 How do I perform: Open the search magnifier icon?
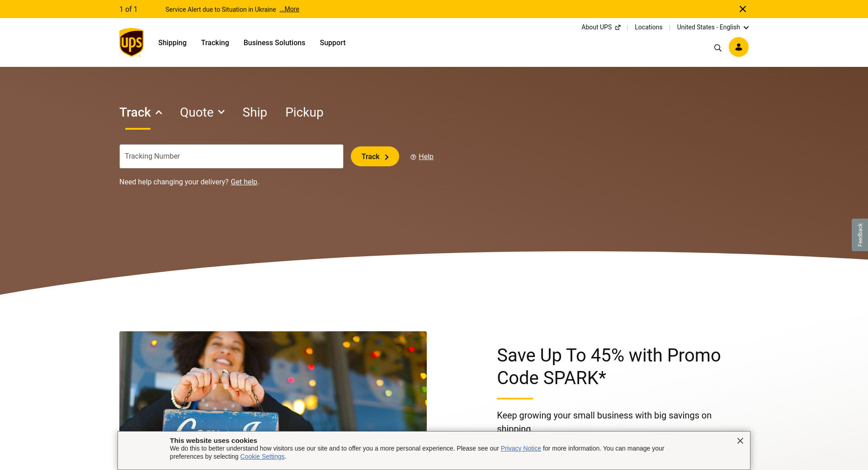(x=717, y=48)
